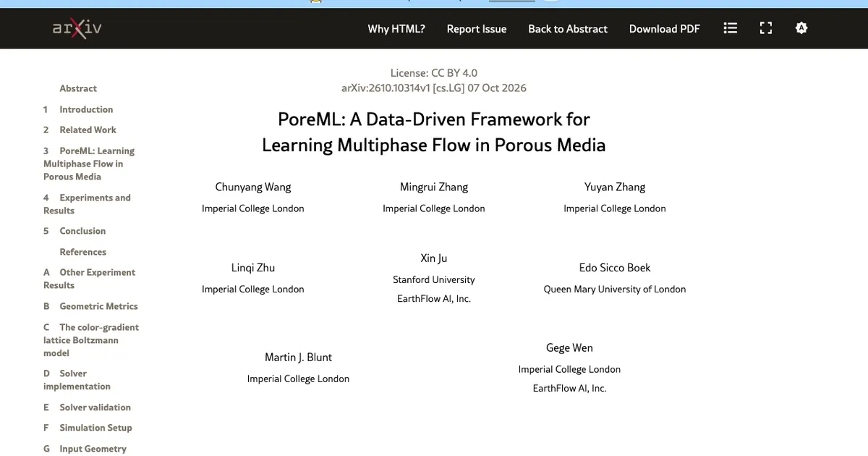This screenshot has height=456, width=868.
Task: Click Imperial College London under Martin J. Blunt
Action: 298,379
